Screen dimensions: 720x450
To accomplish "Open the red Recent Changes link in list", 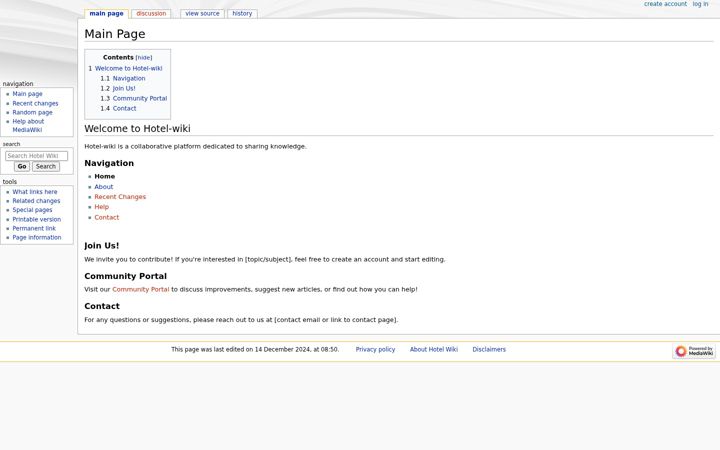I will pyautogui.click(x=120, y=197).
